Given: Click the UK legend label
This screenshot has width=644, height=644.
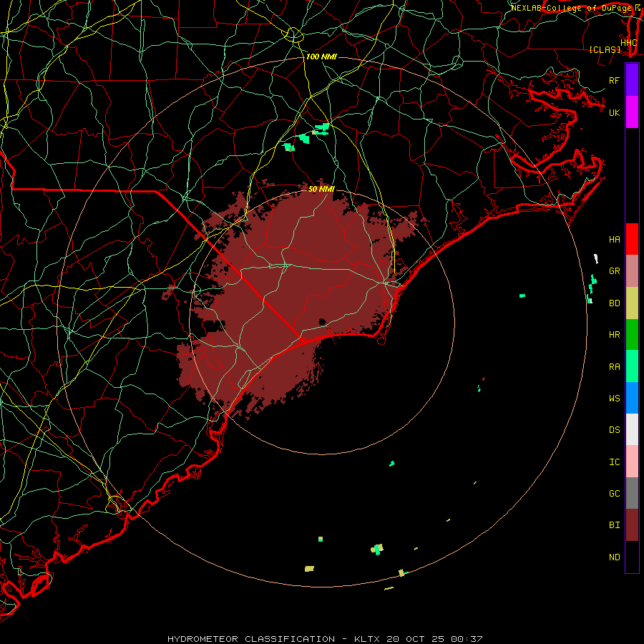Looking at the screenshot, I should [614, 112].
